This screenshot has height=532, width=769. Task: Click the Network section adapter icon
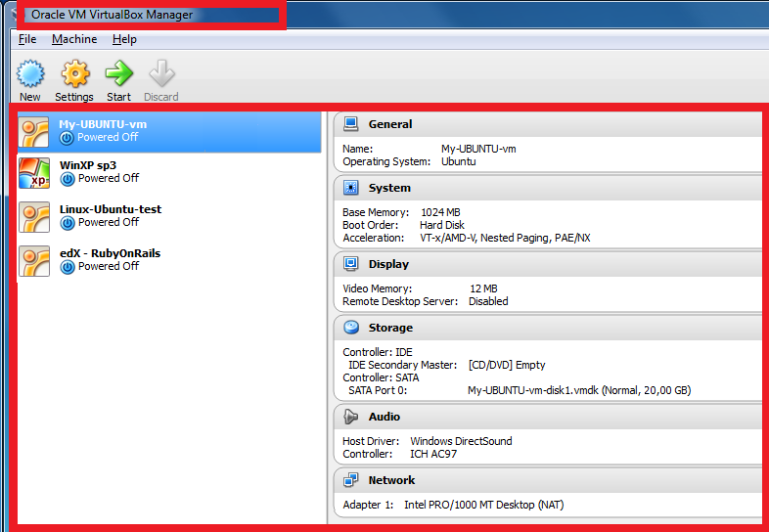coord(350,480)
